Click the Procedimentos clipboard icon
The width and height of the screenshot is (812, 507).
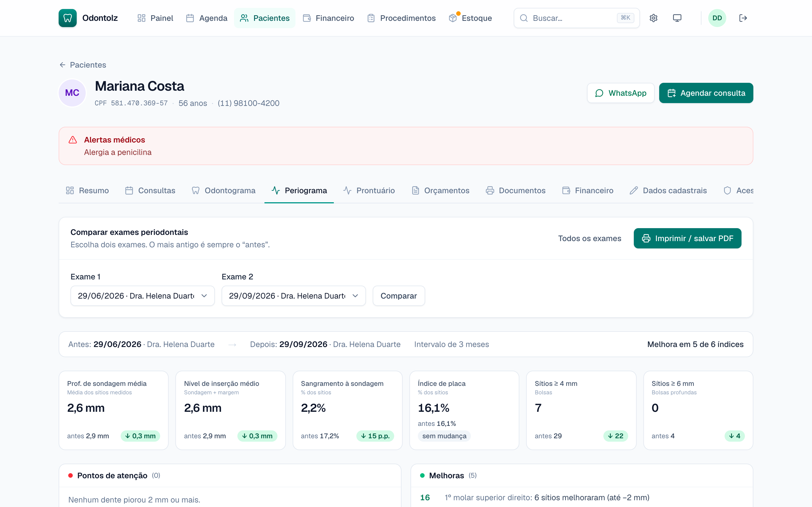[x=371, y=18]
